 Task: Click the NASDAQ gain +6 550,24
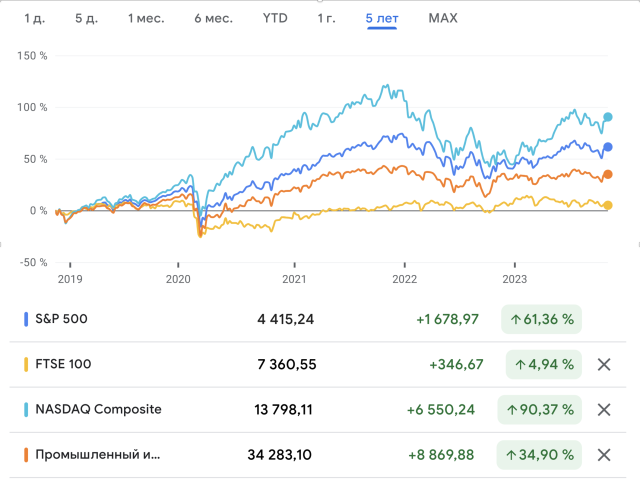pos(441,410)
